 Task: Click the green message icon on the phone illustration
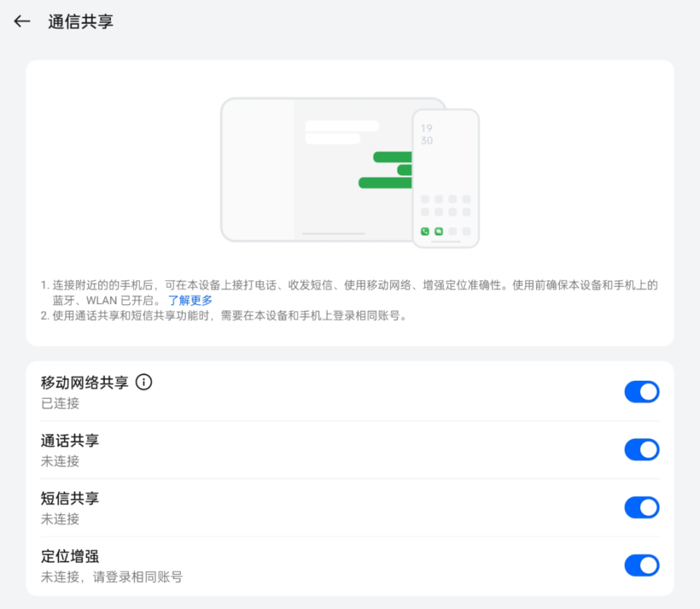click(440, 231)
